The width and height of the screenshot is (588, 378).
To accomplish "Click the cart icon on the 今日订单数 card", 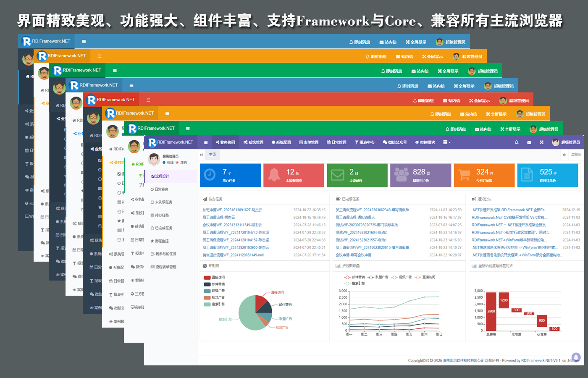I will pyautogui.click(x=465, y=175).
